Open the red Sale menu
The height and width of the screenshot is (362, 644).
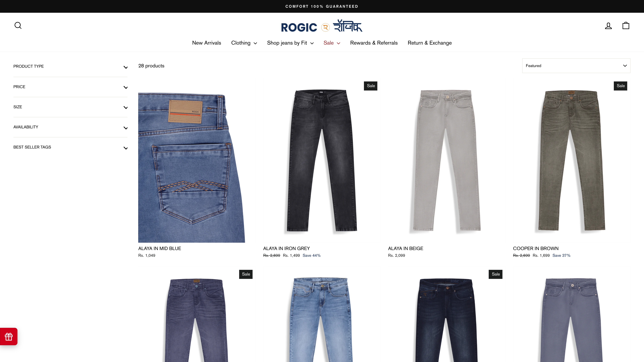(332, 43)
